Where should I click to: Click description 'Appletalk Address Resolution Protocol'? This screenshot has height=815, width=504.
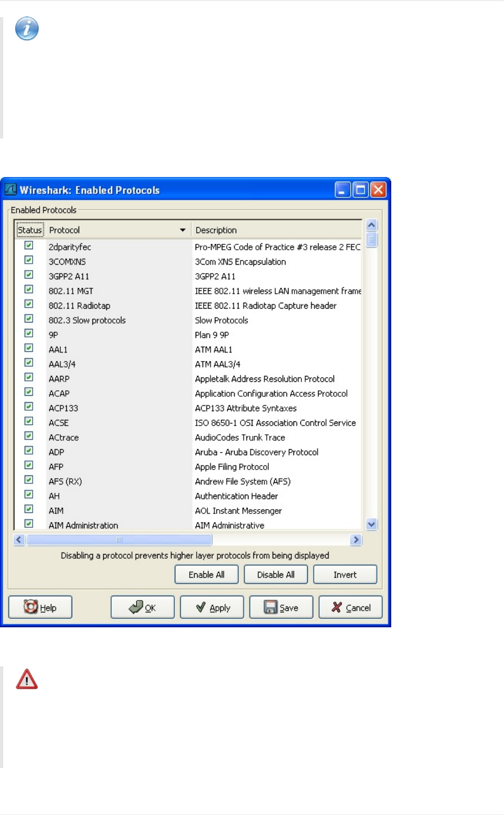tap(265, 379)
